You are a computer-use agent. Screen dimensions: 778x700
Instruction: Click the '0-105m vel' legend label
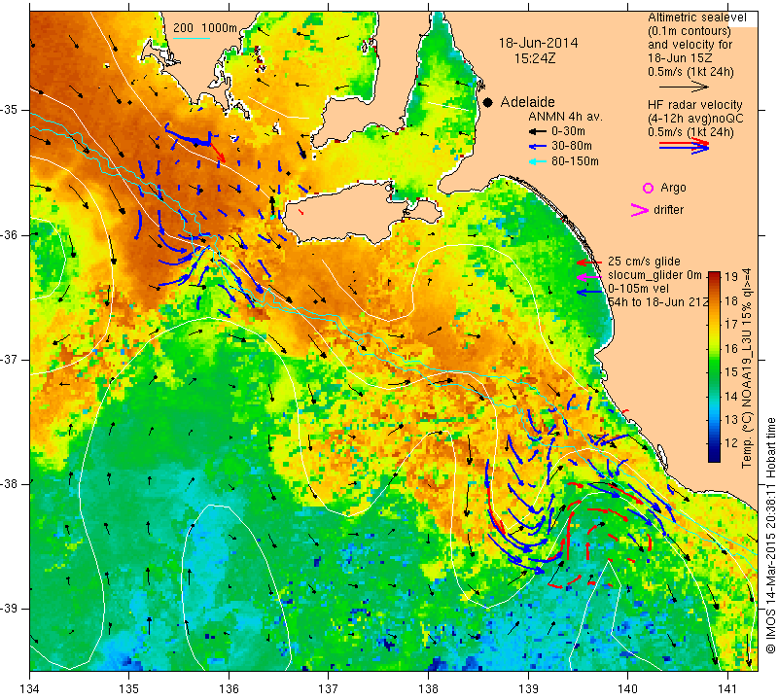pyautogui.click(x=638, y=289)
